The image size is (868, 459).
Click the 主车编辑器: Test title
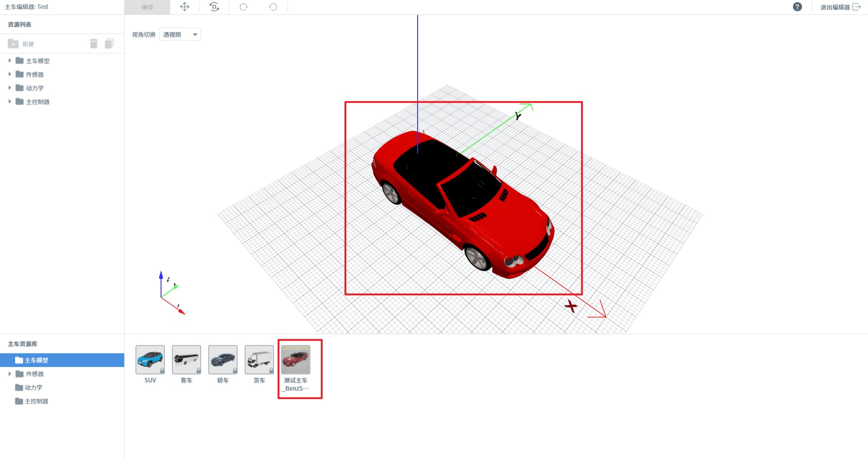pos(26,7)
